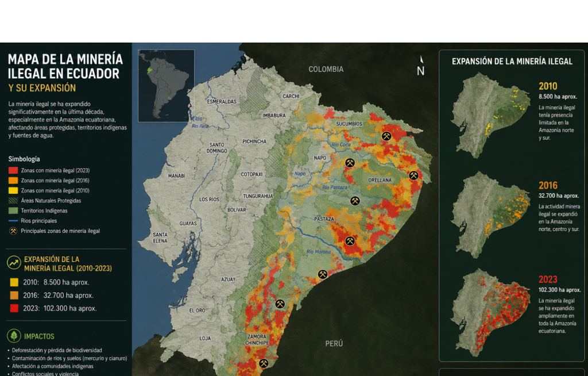Click the 'PERÚ' country label
The width and height of the screenshot is (588, 376).
(334, 343)
